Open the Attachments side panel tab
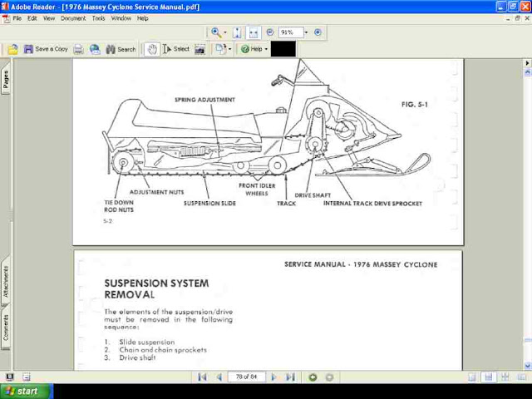Image resolution: width=532 pixels, height=399 pixels. point(6,282)
